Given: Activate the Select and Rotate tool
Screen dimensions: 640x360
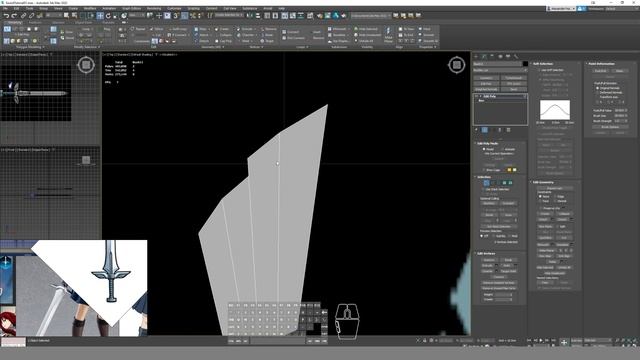Looking at the screenshot, I should [x=108, y=16].
